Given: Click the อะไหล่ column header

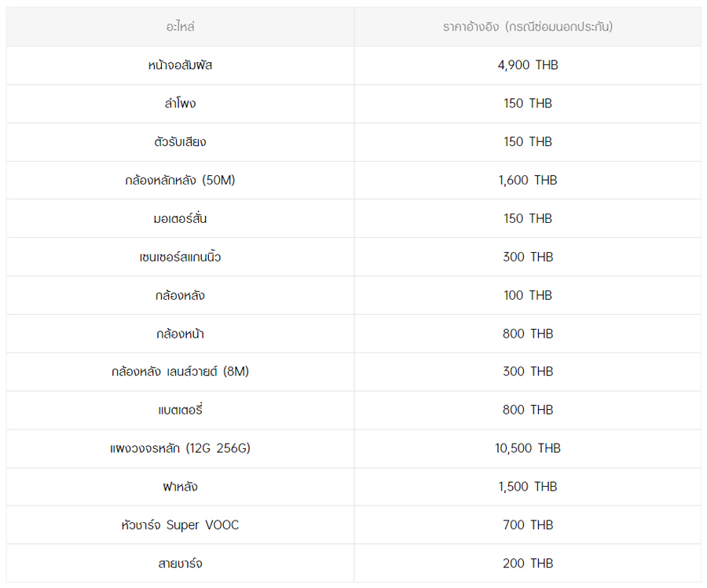Looking at the screenshot, I should pyautogui.click(x=180, y=27).
